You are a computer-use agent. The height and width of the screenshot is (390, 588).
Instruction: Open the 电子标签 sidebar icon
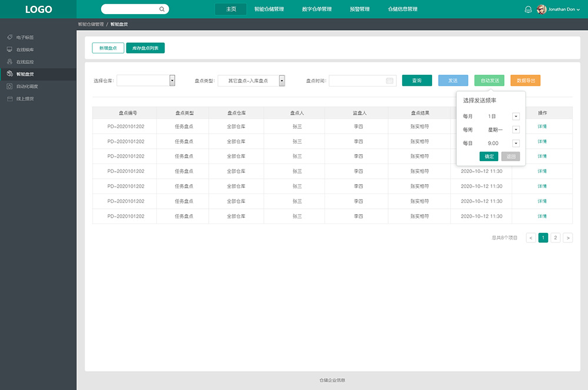click(10, 37)
